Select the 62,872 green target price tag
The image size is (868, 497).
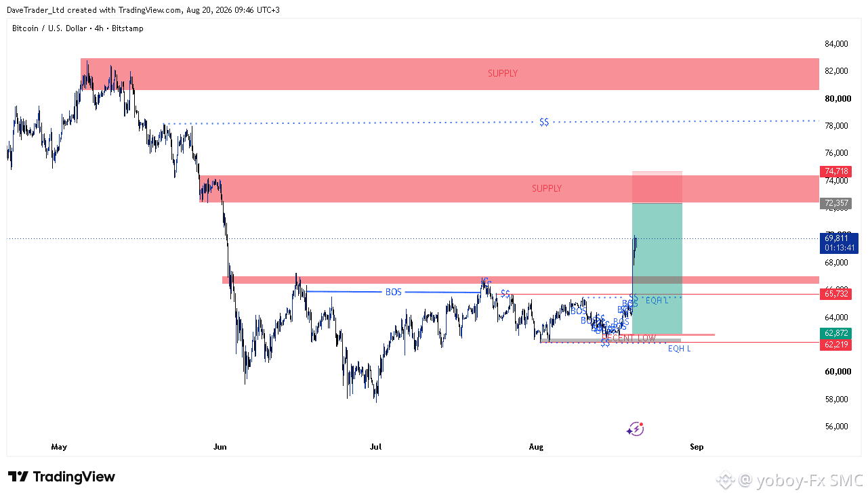(835, 333)
